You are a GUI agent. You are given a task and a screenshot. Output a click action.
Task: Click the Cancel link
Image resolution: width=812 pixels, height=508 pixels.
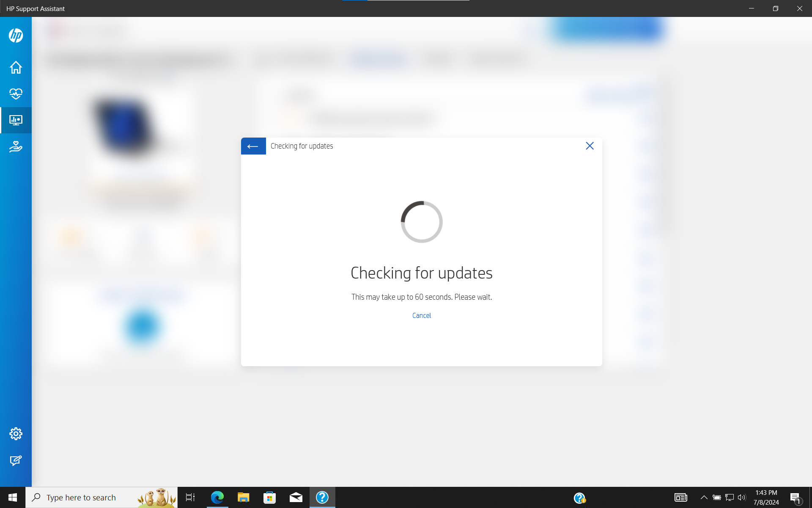421,315
